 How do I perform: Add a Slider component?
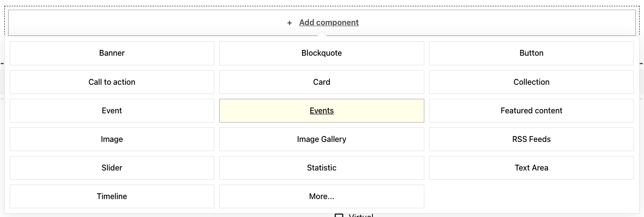click(x=112, y=168)
